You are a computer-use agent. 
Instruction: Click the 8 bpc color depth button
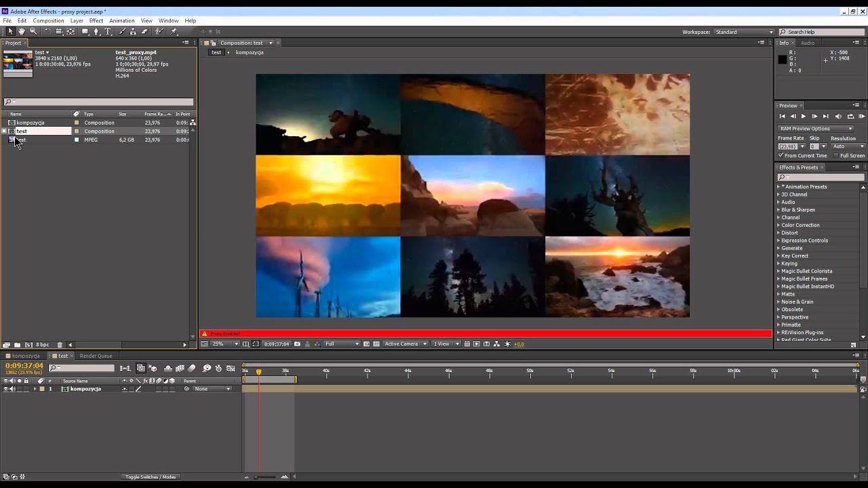pyautogui.click(x=42, y=345)
